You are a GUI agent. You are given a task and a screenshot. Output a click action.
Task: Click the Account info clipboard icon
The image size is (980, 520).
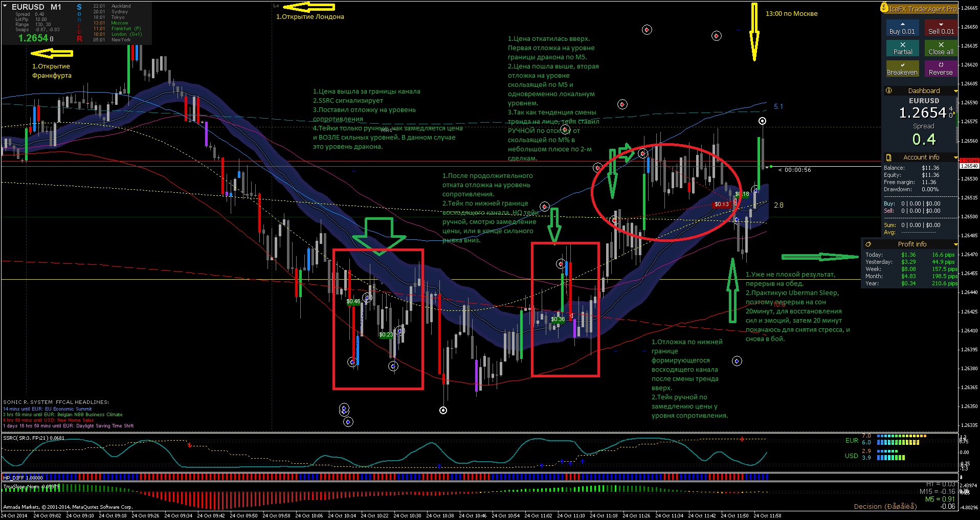[889, 157]
